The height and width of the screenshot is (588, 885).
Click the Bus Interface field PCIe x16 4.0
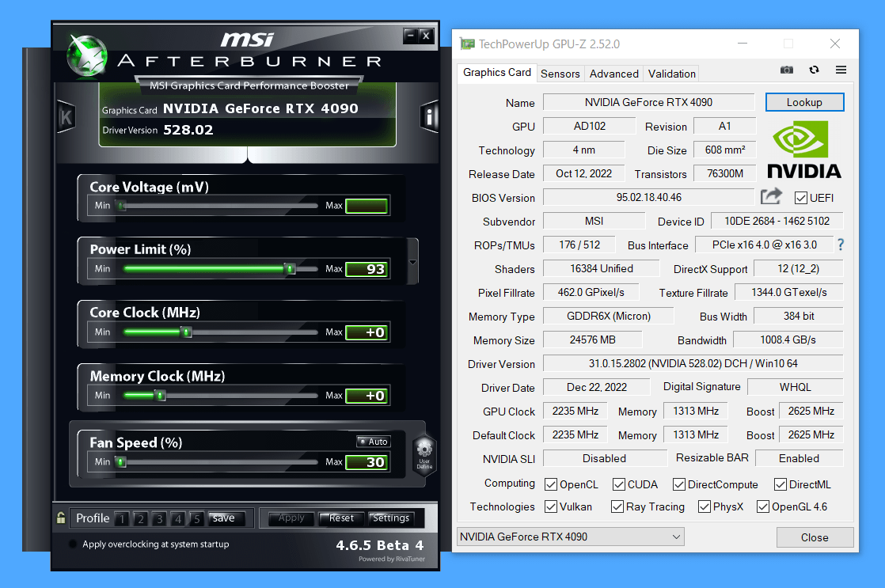(764, 245)
